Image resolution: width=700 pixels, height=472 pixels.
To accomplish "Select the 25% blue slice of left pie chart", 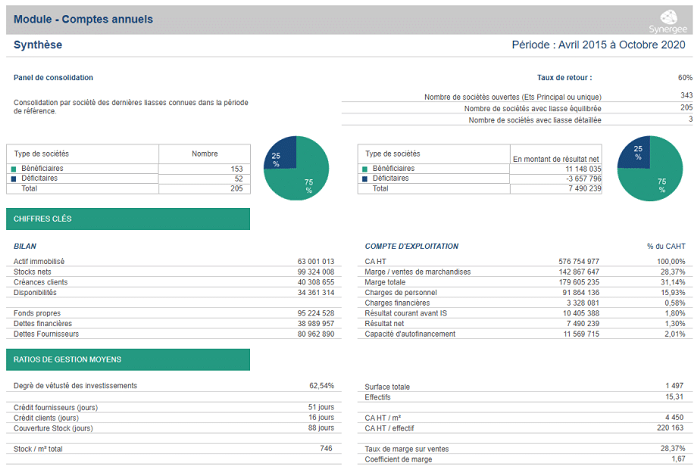I will (x=279, y=156).
